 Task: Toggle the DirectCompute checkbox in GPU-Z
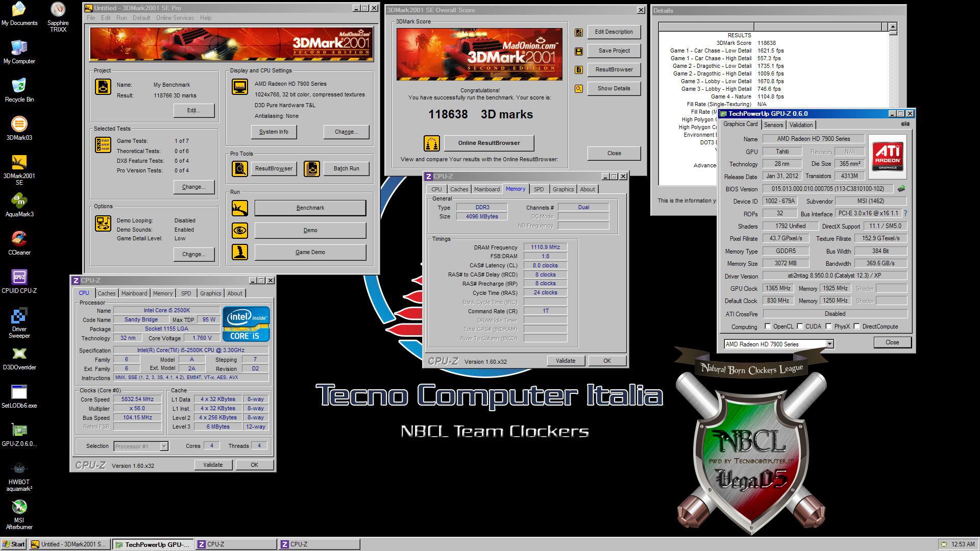coord(856,327)
